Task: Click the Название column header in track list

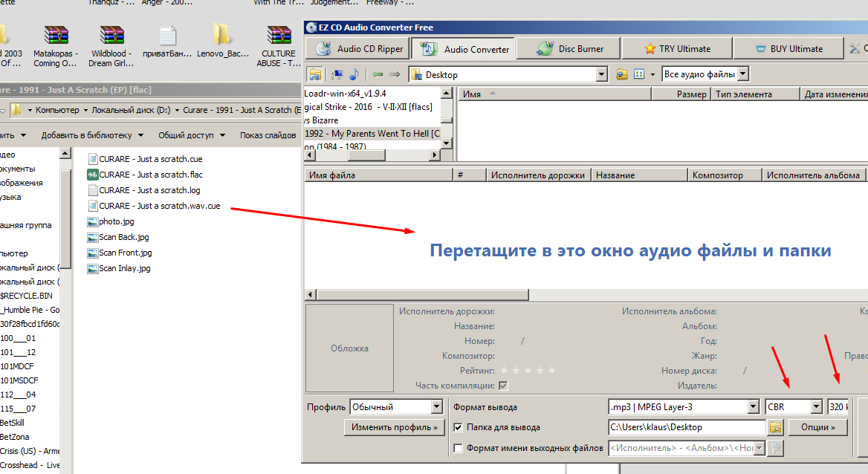Action: point(639,175)
